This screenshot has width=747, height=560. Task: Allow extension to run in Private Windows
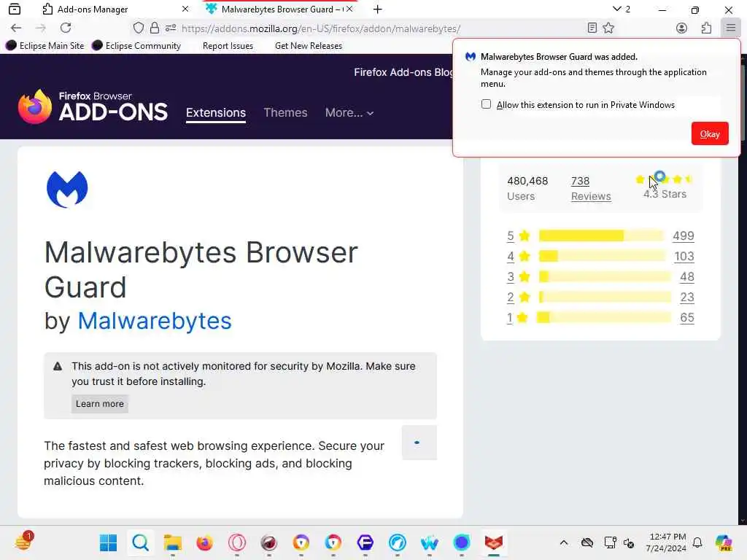[x=486, y=104]
